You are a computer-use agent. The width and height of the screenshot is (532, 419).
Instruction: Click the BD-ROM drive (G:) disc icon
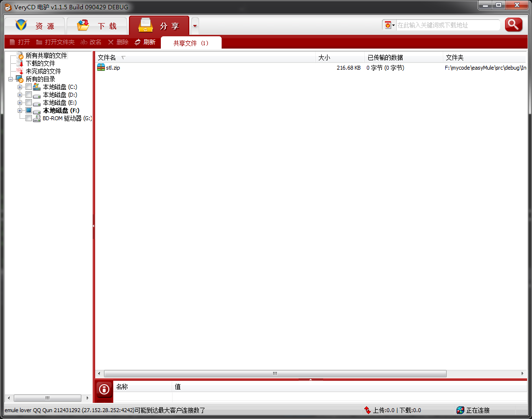(37, 118)
